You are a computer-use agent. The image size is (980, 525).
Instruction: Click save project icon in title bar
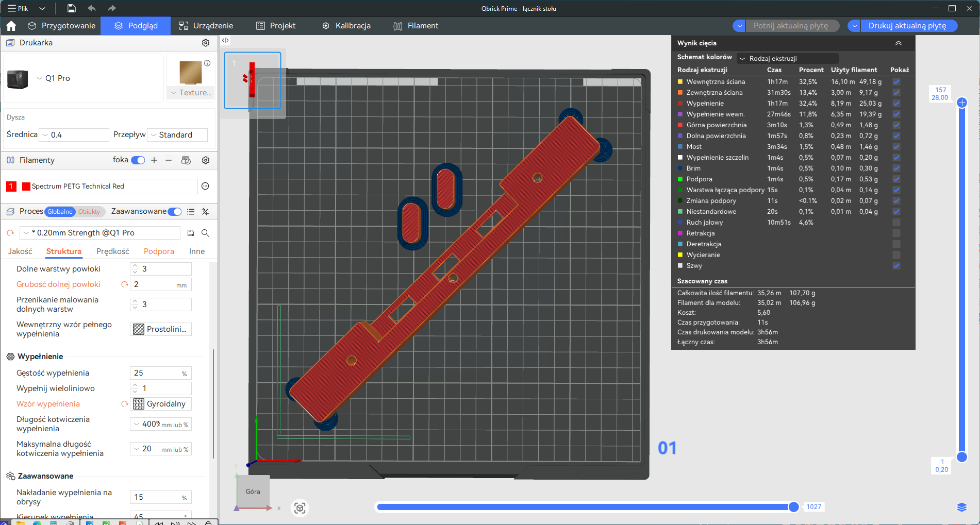[72, 8]
